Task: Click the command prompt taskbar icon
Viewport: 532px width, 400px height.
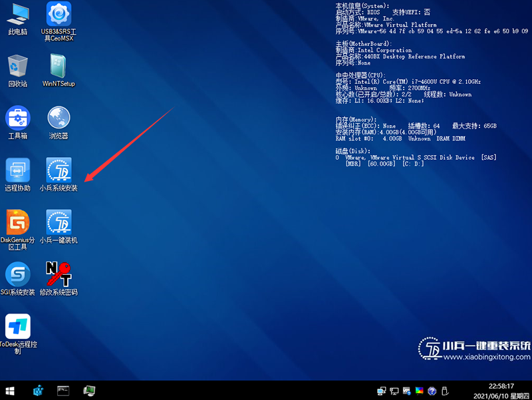Action: pyautogui.click(x=64, y=390)
